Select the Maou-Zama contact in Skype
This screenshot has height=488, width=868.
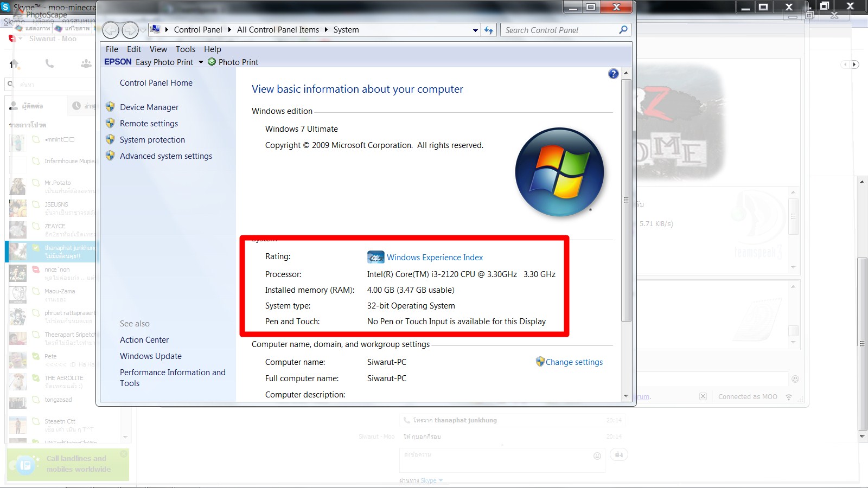(x=52, y=295)
